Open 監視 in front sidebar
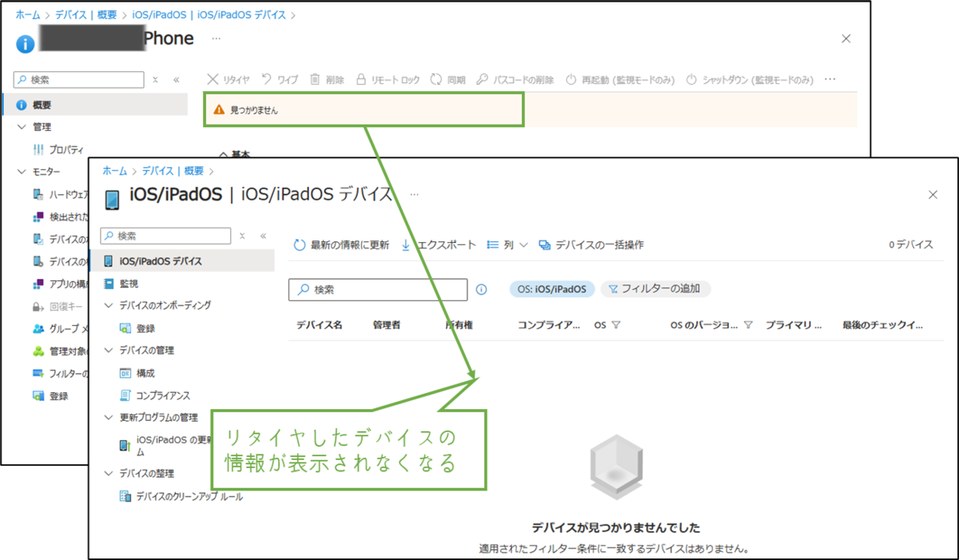 click(x=121, y=284)
